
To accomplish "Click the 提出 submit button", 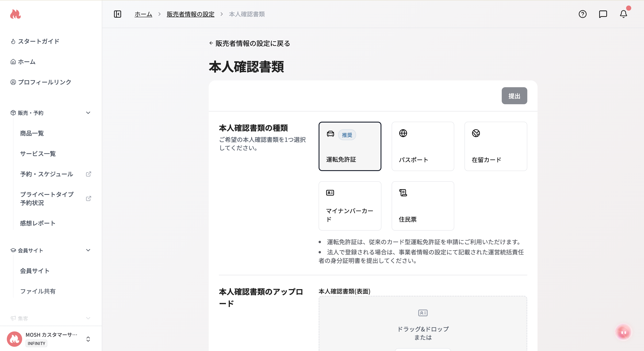I will click(514, 96).
